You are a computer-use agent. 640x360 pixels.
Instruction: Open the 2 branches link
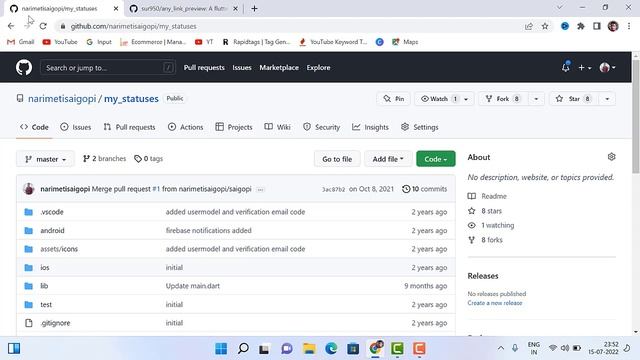[104, 159]
